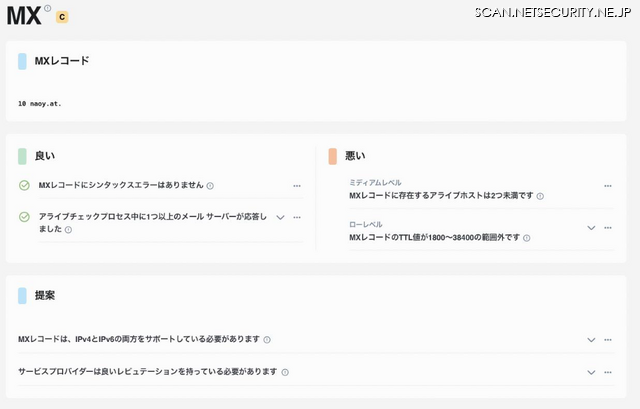Open more options for the alive check mail server row

[297, 217]
